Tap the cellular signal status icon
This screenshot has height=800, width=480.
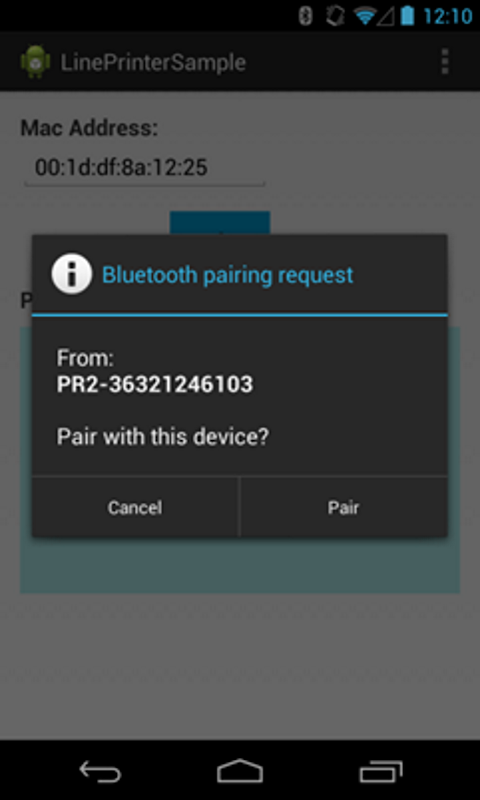pos(386,17)
